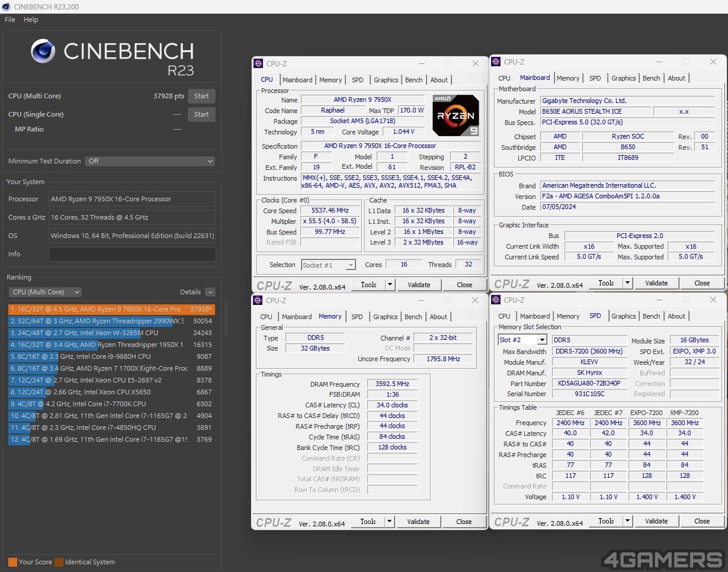
Task: Select the Xeon W-3265M ranking row
Action: [111, 333]
